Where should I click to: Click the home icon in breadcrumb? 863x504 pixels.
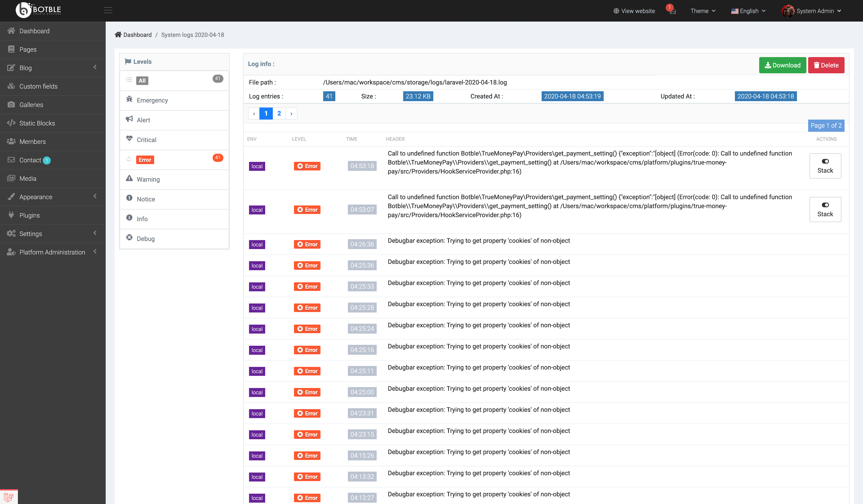pos(118,35)
